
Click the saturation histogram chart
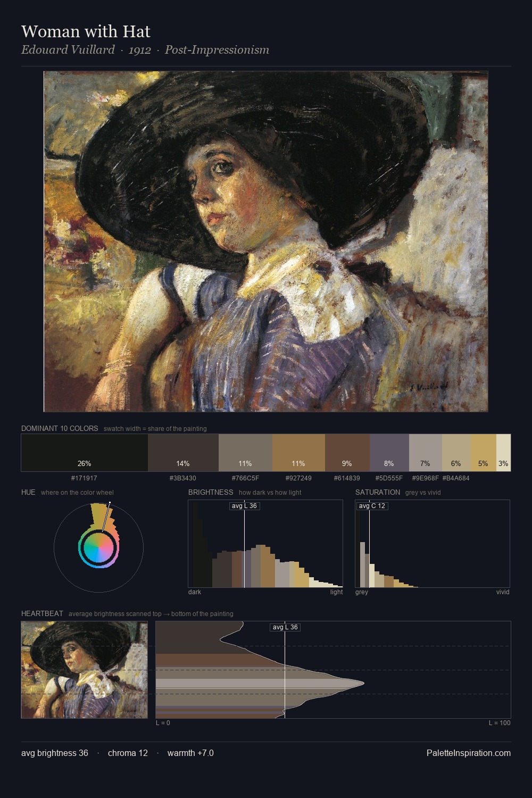click(x=433, y=544)
